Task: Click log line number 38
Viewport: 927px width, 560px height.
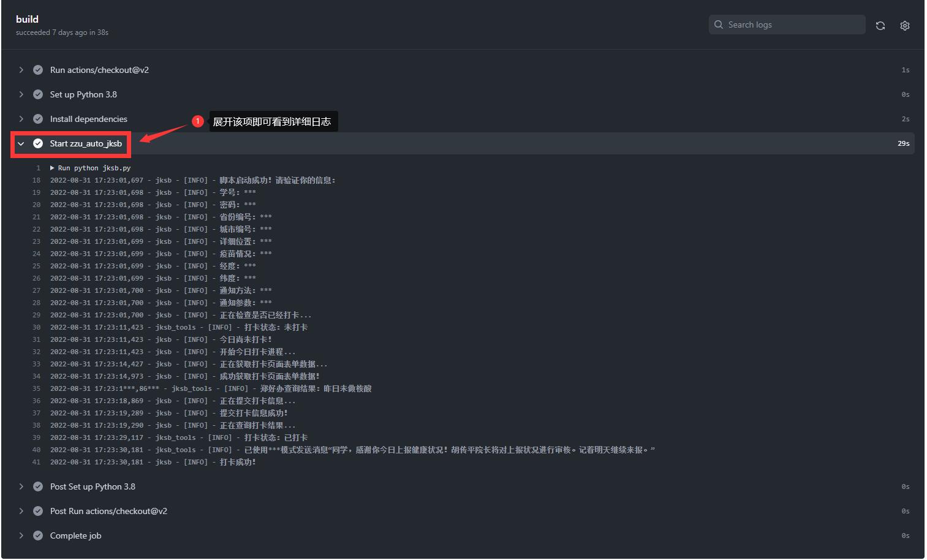Action: [x=36, y=425]
